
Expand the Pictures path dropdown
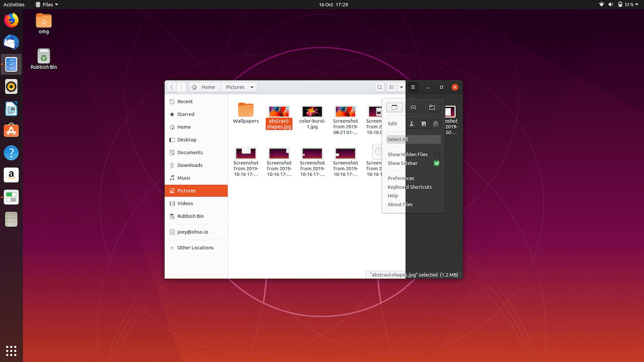click(x=252, y=87)
